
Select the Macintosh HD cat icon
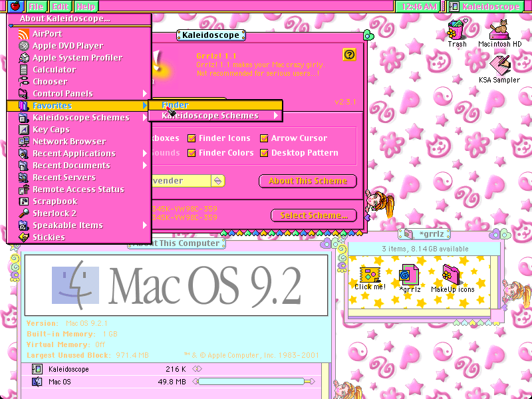(x=499, y=29)
